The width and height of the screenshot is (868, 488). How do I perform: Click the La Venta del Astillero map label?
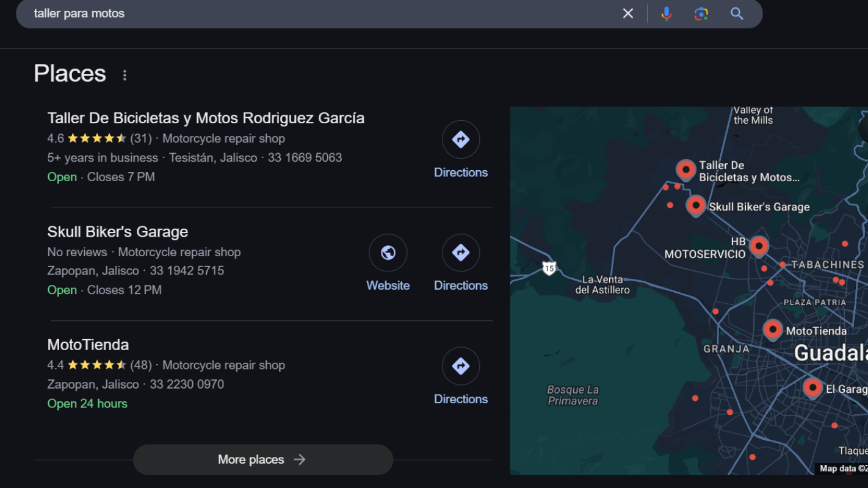click(602, 285)
